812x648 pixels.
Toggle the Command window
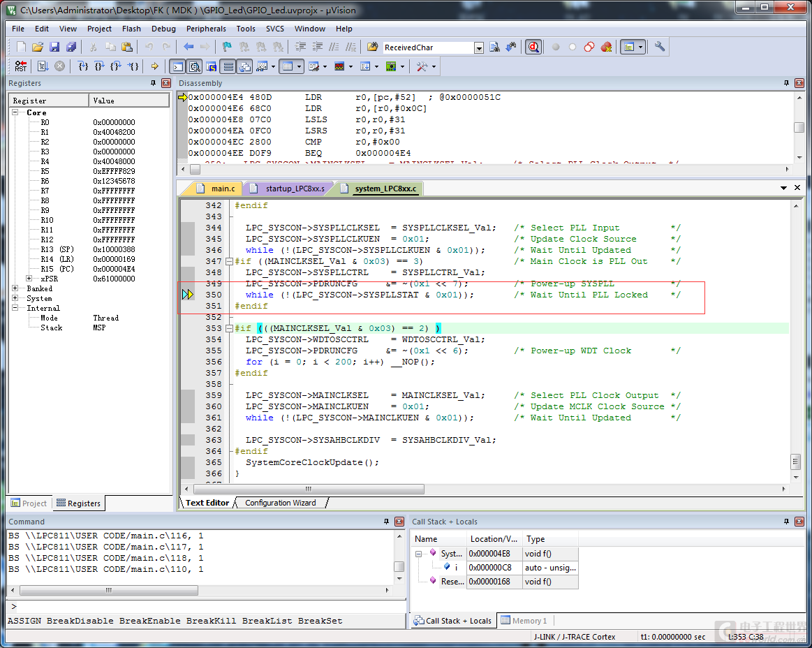[177, 66]
